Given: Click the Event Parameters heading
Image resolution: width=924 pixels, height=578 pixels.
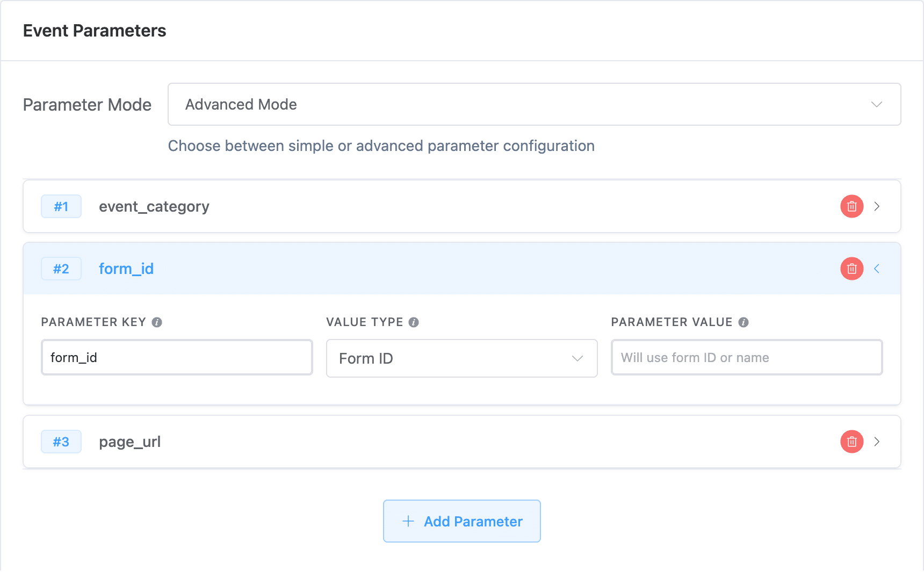Looking at the screenshot, I should tap(94, 31).
